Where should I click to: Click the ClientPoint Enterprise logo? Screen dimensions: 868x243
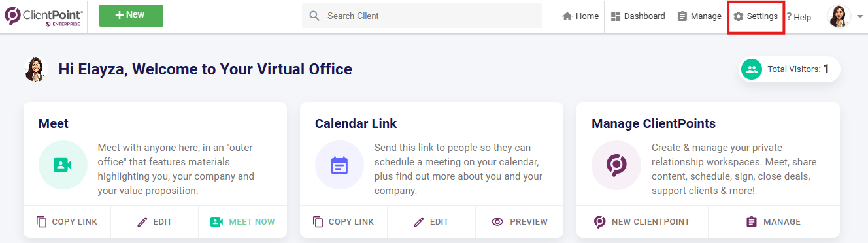pos(44,16)
